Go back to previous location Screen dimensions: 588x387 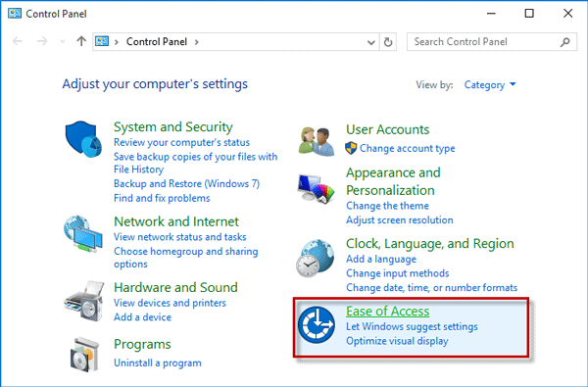(18, 41)
